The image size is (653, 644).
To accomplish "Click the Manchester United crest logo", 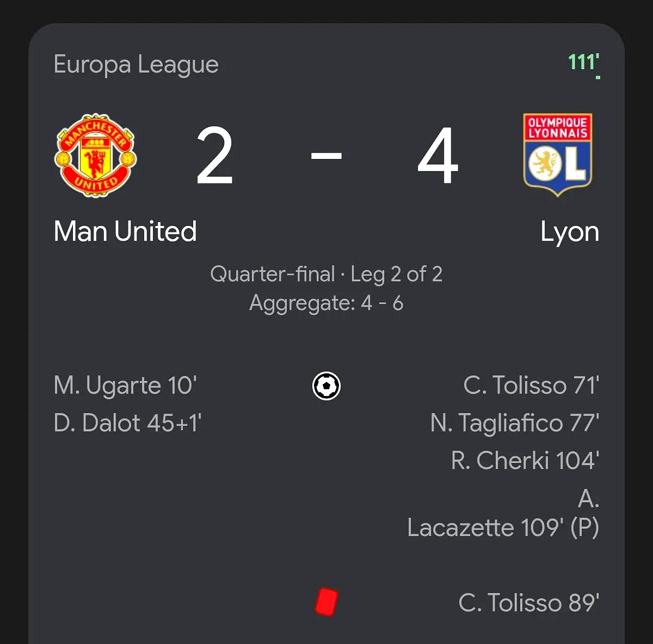I will 96,155.
